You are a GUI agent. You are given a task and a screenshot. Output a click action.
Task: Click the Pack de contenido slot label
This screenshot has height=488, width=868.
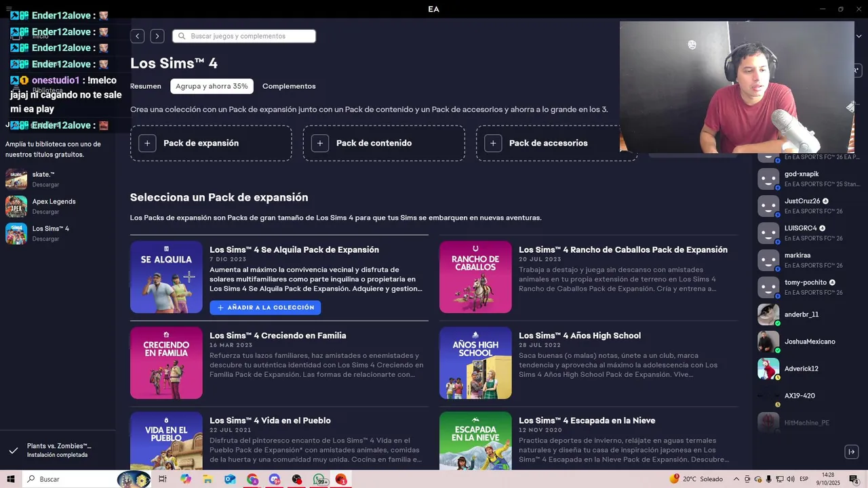coord(374,143)
